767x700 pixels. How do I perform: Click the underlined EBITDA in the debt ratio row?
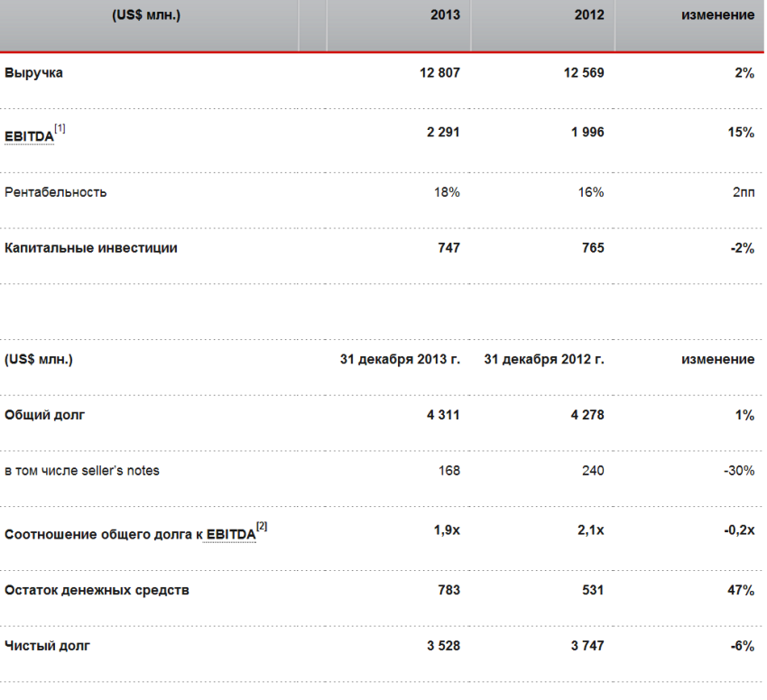tap(230, 533)
